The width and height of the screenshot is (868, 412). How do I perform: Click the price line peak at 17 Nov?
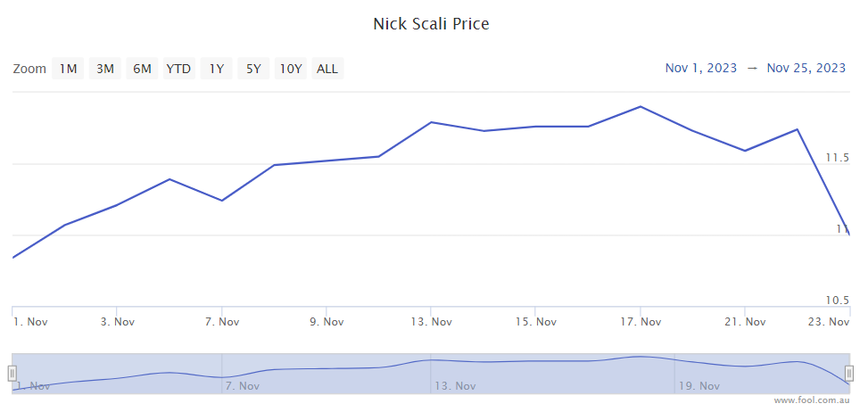tap(641, 107)
